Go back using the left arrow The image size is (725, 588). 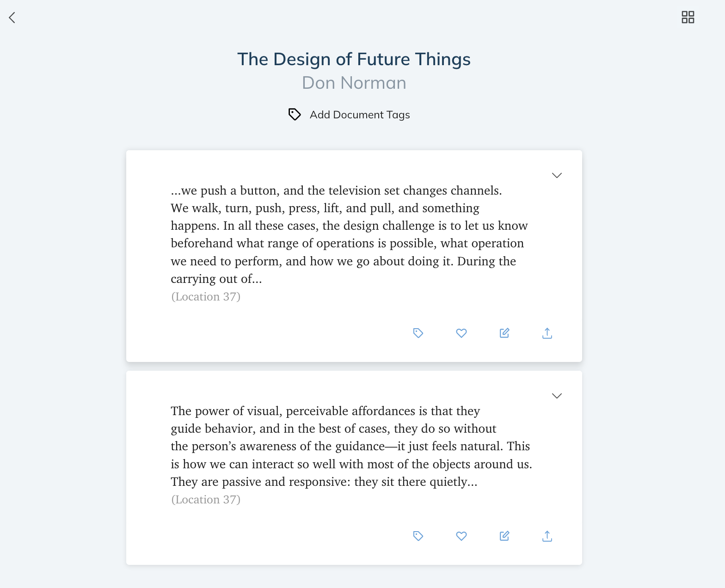[12, 18]
